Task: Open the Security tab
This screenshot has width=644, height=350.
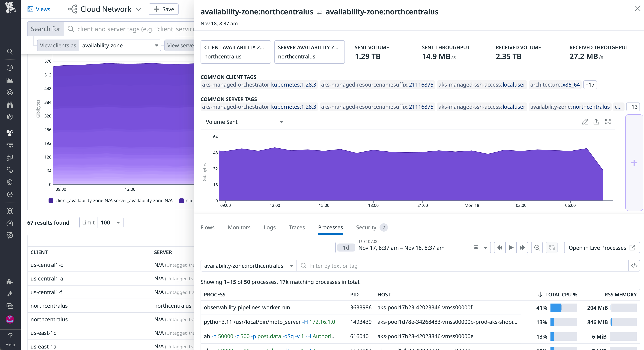Action: tap(366, 227)
